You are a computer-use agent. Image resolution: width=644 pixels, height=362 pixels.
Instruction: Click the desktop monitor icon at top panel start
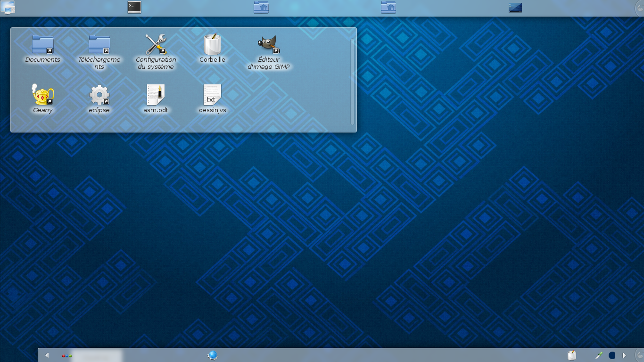point(8,7)
